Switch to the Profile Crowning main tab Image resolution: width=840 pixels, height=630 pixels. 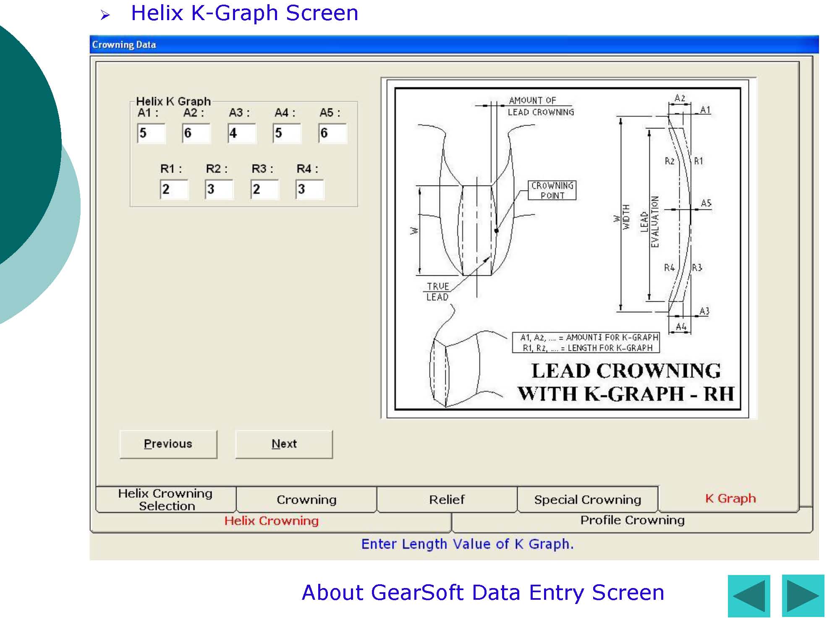coord(632,520)
